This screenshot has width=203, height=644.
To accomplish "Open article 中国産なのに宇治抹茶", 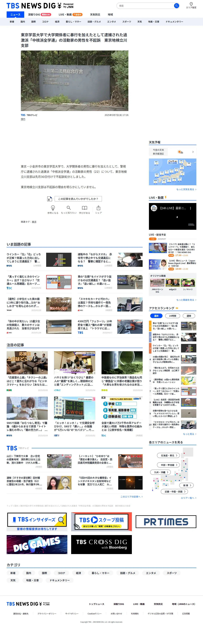I will [x=122, y=381].
